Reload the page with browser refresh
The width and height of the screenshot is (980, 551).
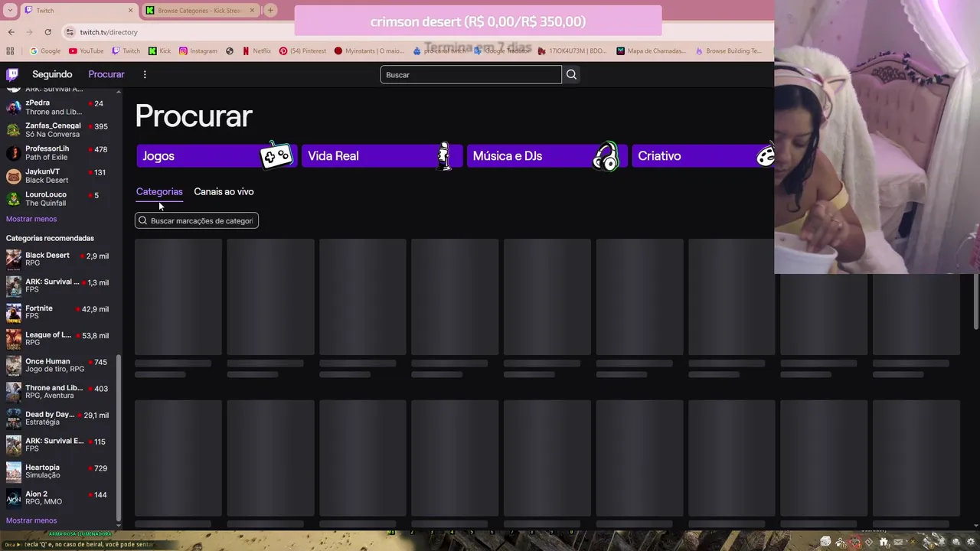[x=47, y=32]
